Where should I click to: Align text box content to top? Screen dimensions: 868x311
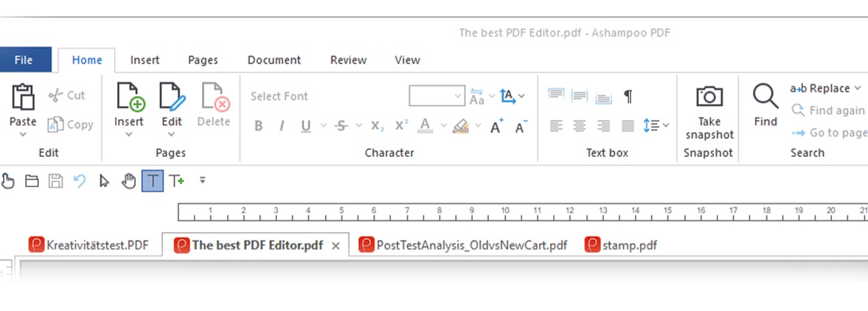(556, 95)
